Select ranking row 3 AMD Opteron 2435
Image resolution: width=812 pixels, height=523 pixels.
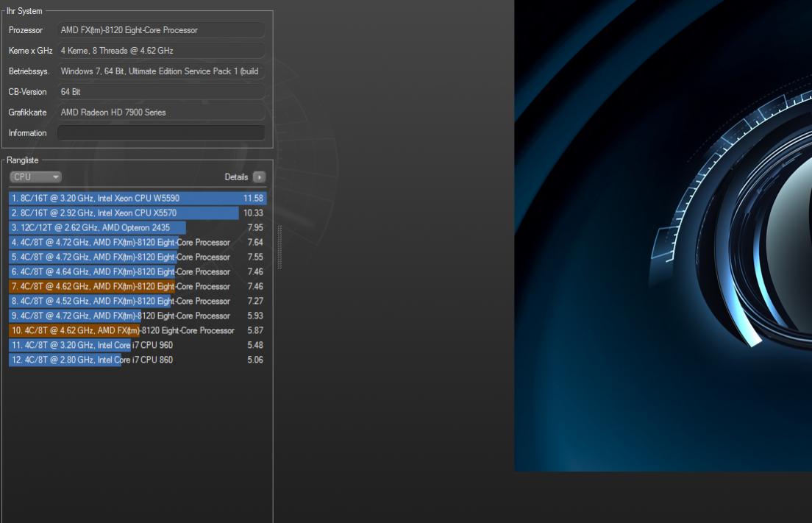(x=138, y=227)
